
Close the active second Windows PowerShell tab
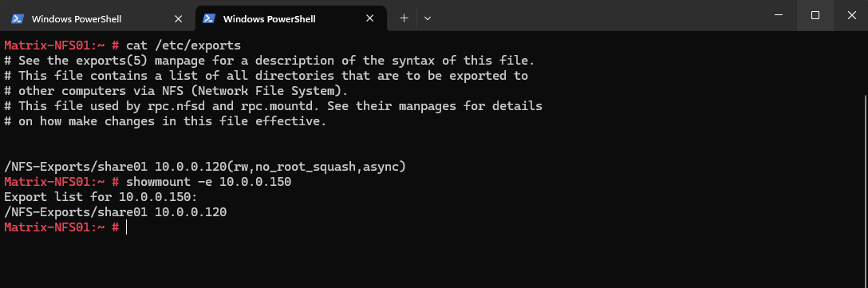click(370, 19)
